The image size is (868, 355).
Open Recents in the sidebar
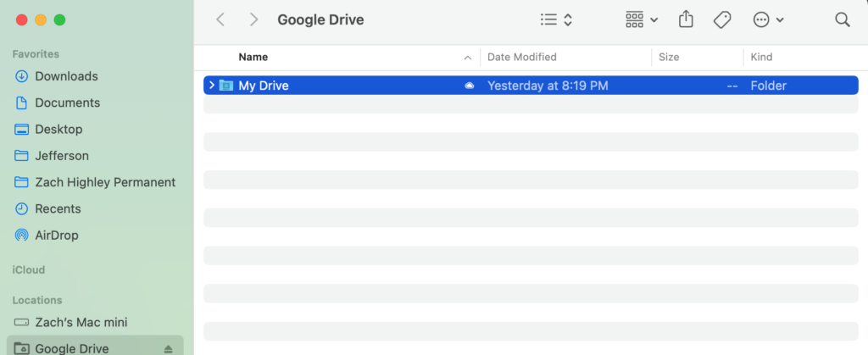pyautogui.click(x=47, y=208)
